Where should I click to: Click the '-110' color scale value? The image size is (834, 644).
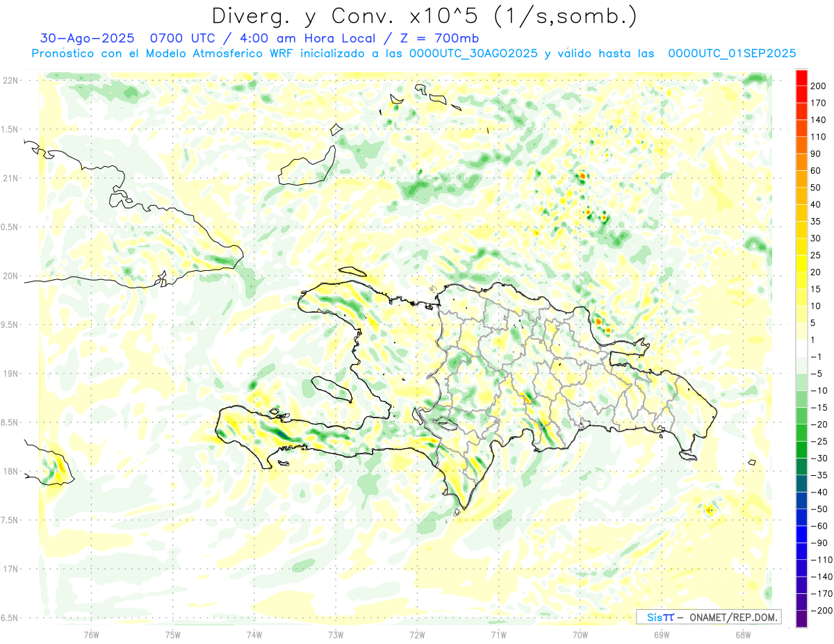(x=821, y=560)
